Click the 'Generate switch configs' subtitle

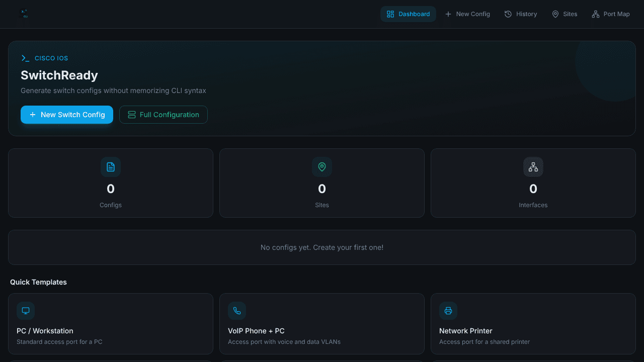pyautogui.click(x=113, y=91)
